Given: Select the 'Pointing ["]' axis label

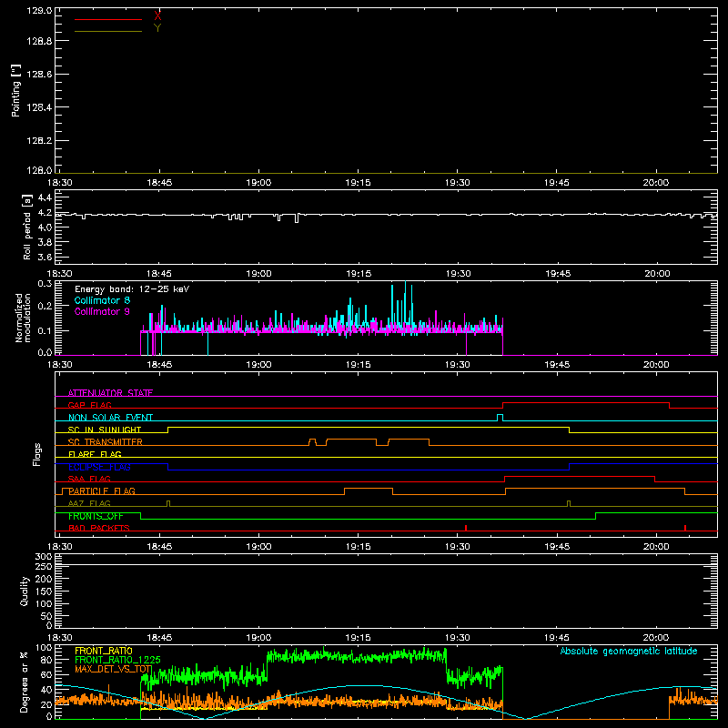Looking at the screenshot, I should point(16,91).
